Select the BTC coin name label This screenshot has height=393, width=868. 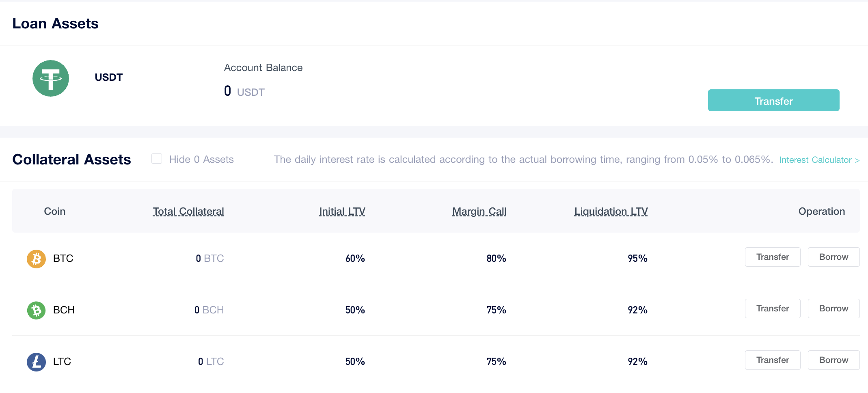click(63, 259)
